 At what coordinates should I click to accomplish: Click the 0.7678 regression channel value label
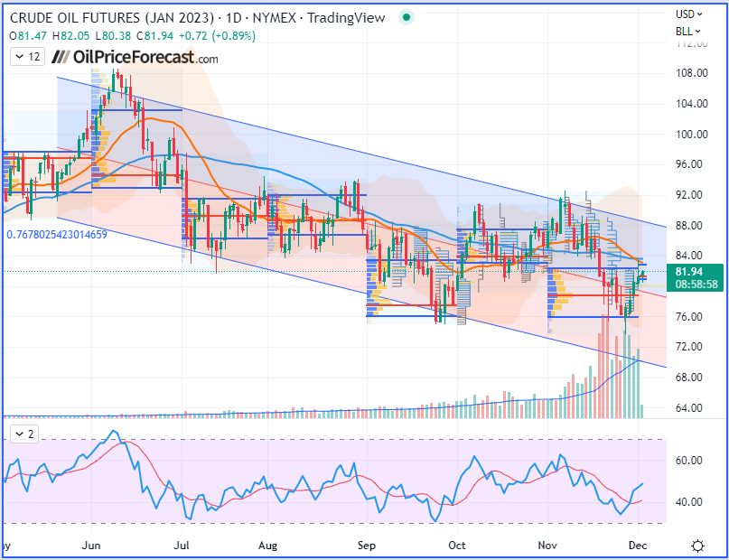click(57, 235)
